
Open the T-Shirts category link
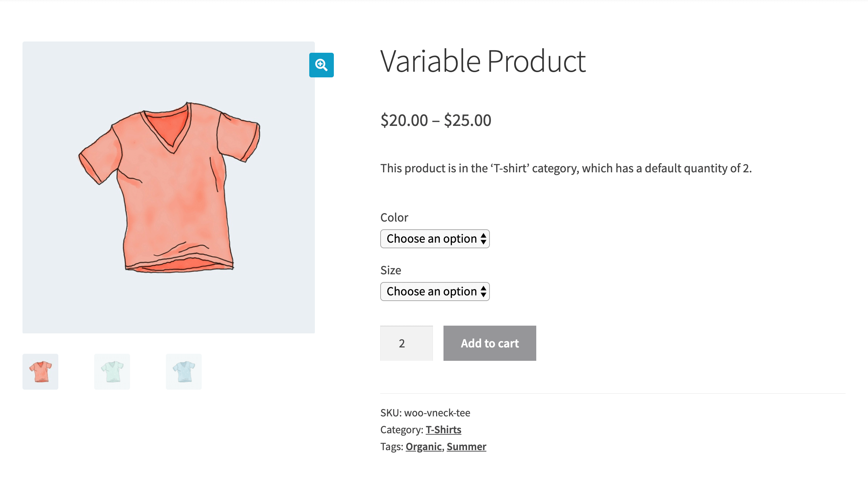tap(443, 429)
